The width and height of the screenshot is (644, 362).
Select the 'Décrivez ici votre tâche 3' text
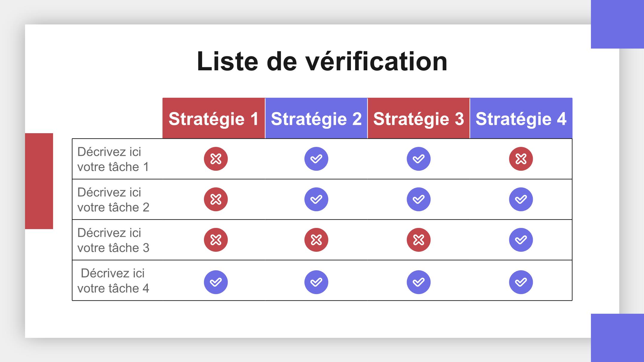pyautogui.click(x=113, y=240)
